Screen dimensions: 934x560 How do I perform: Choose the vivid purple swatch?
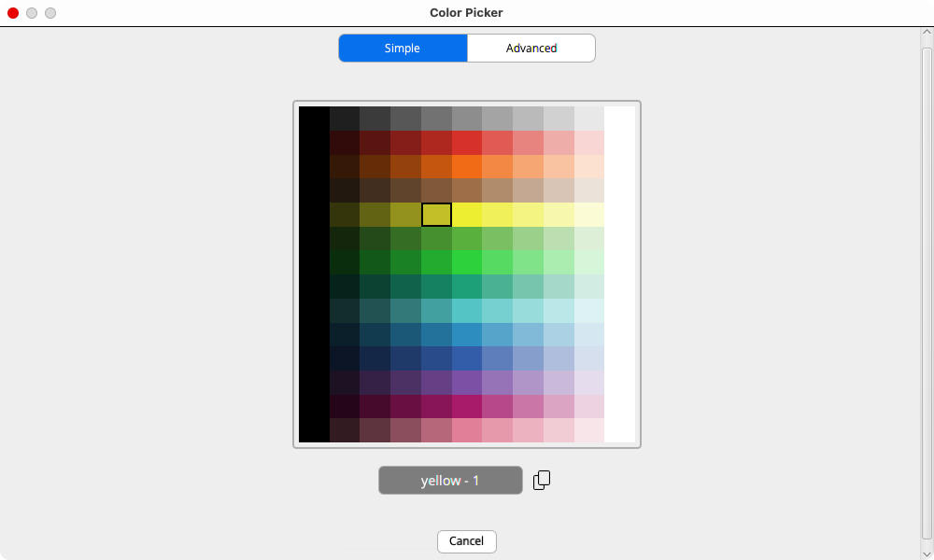[x=467, y=383]
